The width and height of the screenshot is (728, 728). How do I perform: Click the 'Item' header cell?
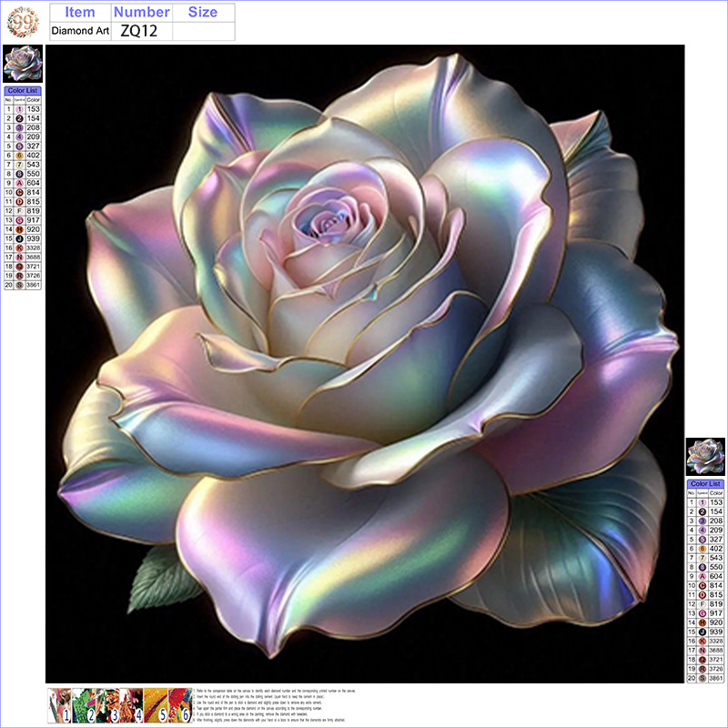(80, 12)
